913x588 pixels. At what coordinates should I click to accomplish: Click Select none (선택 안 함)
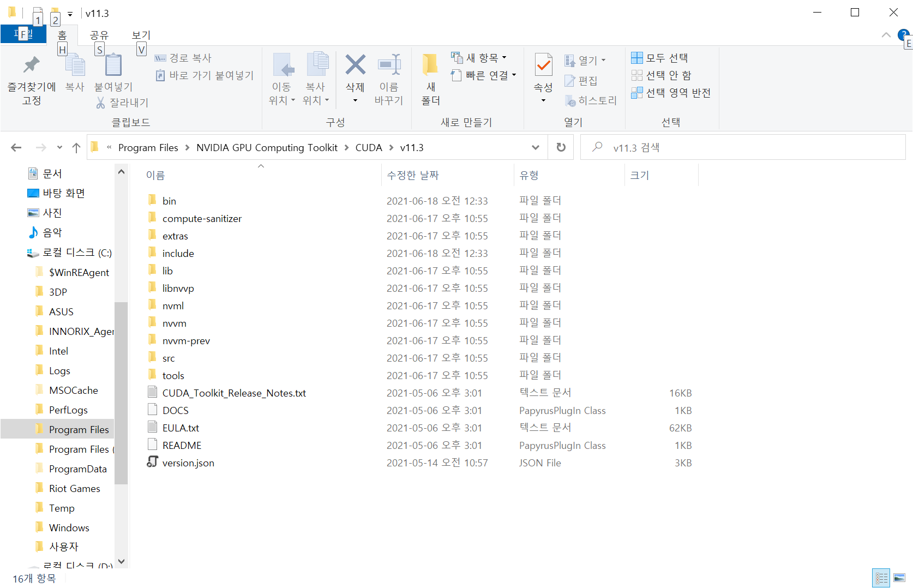click(x=661, y=75)
